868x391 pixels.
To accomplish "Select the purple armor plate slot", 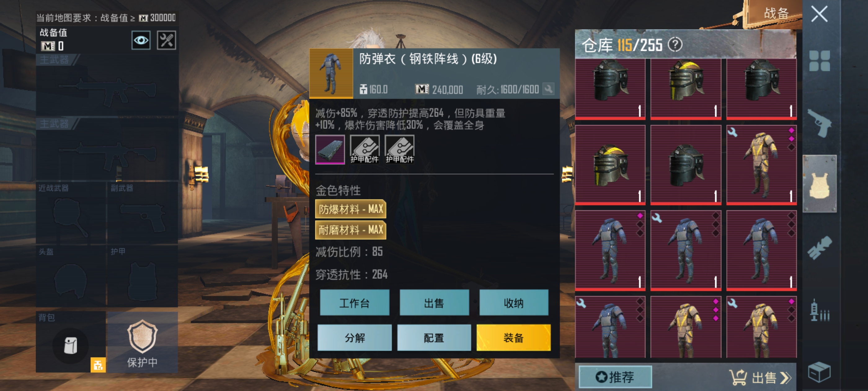I will 330,150.
